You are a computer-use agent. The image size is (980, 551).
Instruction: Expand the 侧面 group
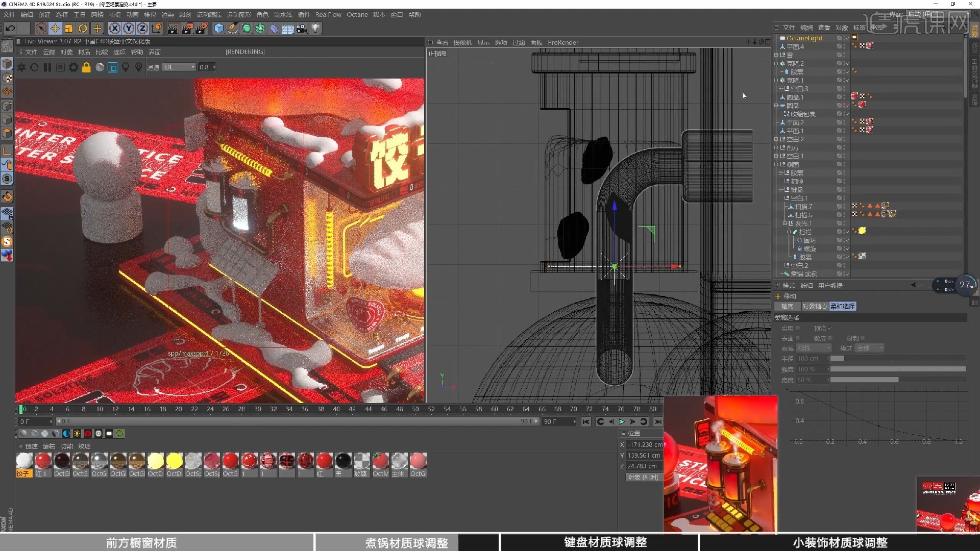(x=776, y=165)
